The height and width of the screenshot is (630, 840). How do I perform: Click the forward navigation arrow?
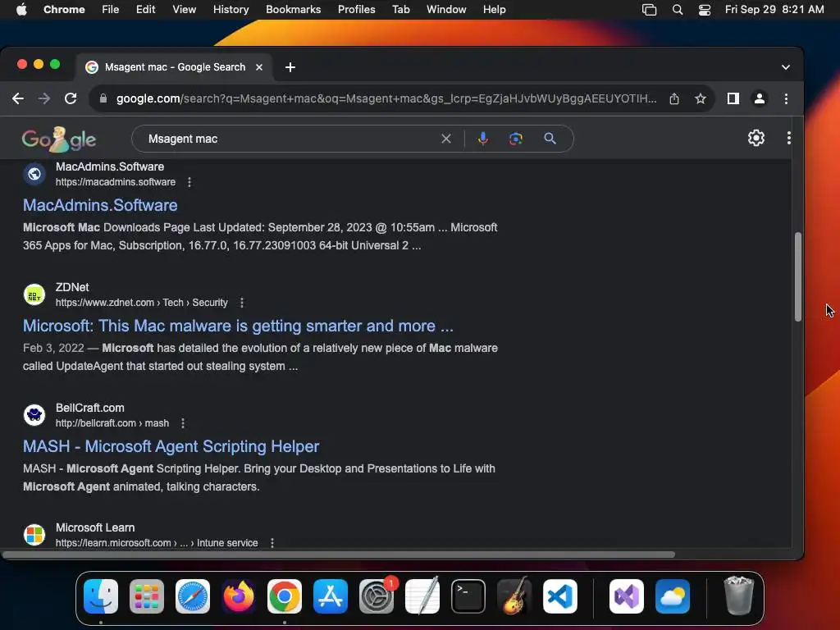tap(44, 98)
